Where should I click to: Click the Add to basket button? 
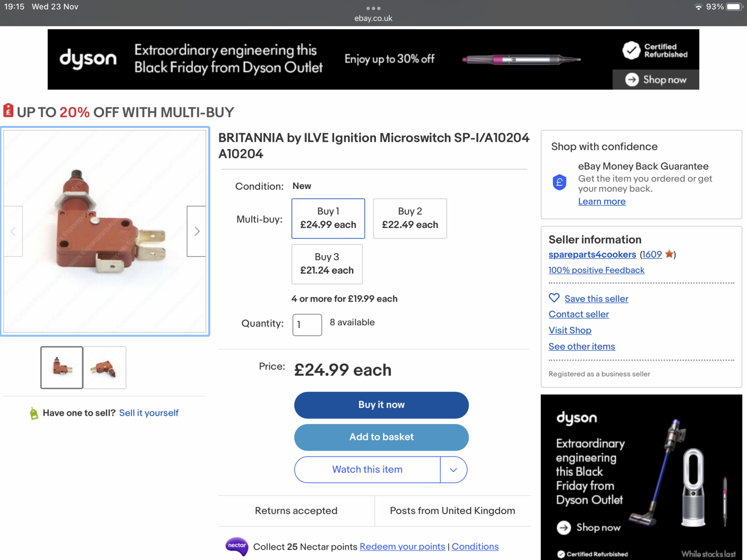point(381,437)
